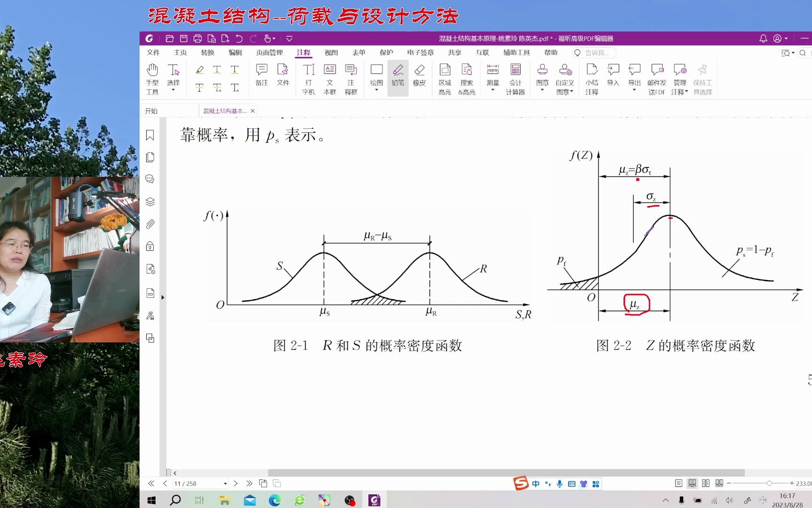
Task: Insert a Callout box (注释框)
Action: tap(351, 79)
